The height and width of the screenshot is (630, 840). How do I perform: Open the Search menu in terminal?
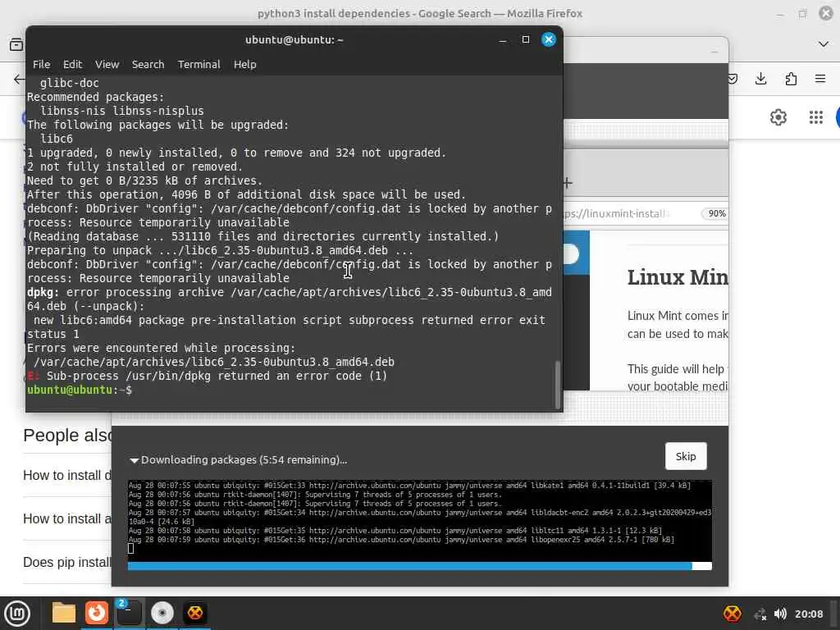148,64
